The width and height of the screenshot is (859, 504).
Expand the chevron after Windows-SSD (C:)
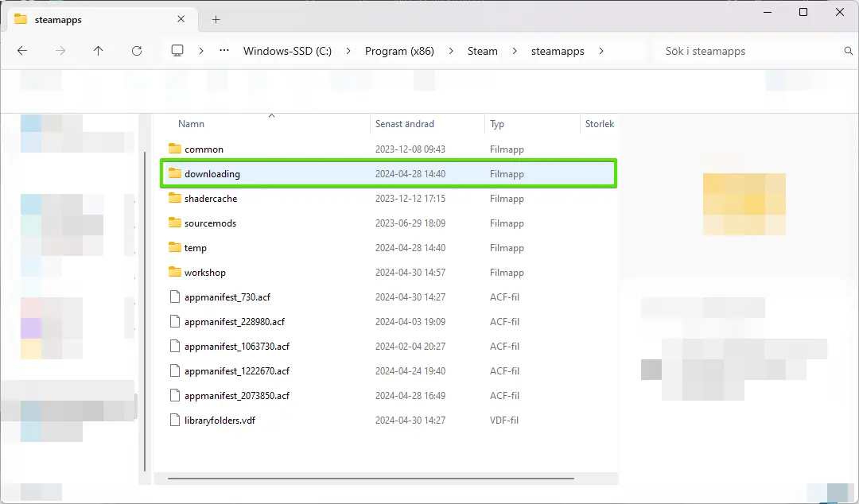click(348, 51)
